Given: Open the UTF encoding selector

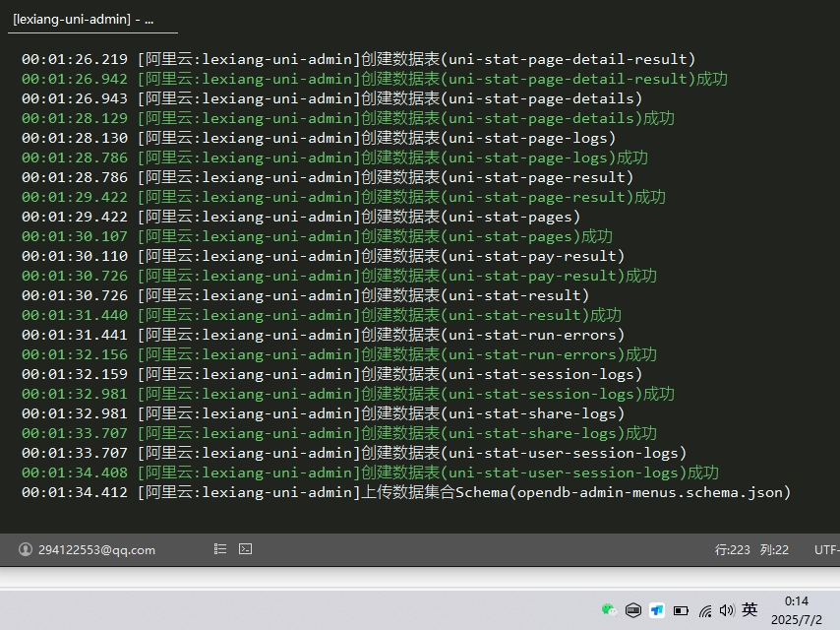Looking at the screenshot, I should tap(826, 550).
